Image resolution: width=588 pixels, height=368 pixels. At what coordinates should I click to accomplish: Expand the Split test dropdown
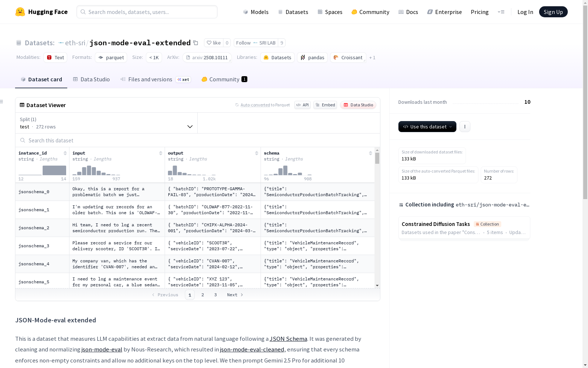(x=107, y=123)
